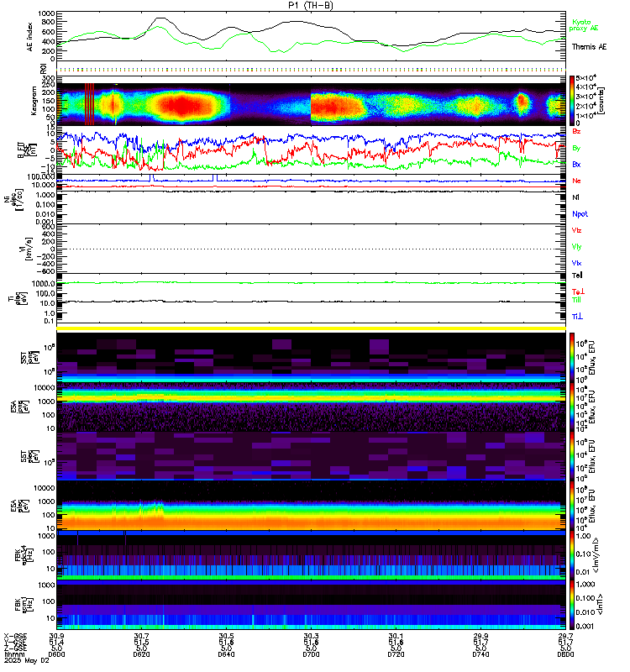Click the "0800" time tick label
This screenshot has height=672, width=630.
[565, 654]
